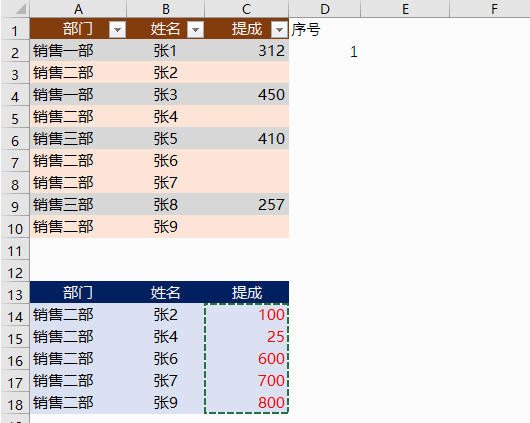Screen dimensions: 530x423
Task: Select the 张9 cell in row 18
Action: tap(166, 402)
